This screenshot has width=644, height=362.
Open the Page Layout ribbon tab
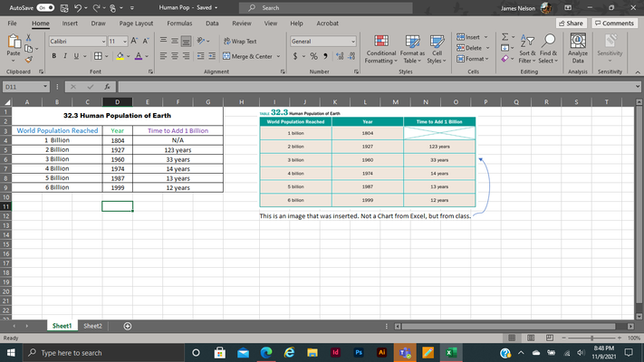coord(136,24)
